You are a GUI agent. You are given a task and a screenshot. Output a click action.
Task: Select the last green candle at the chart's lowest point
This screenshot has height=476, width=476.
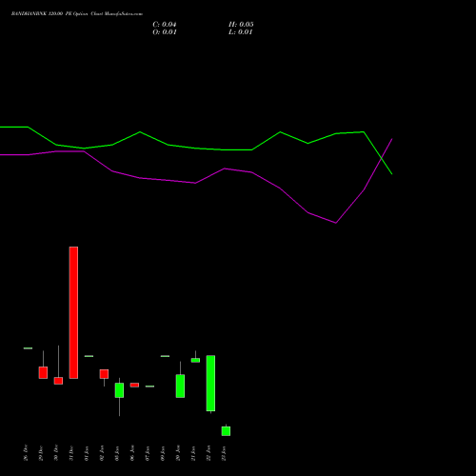click(x=226, y=431)
